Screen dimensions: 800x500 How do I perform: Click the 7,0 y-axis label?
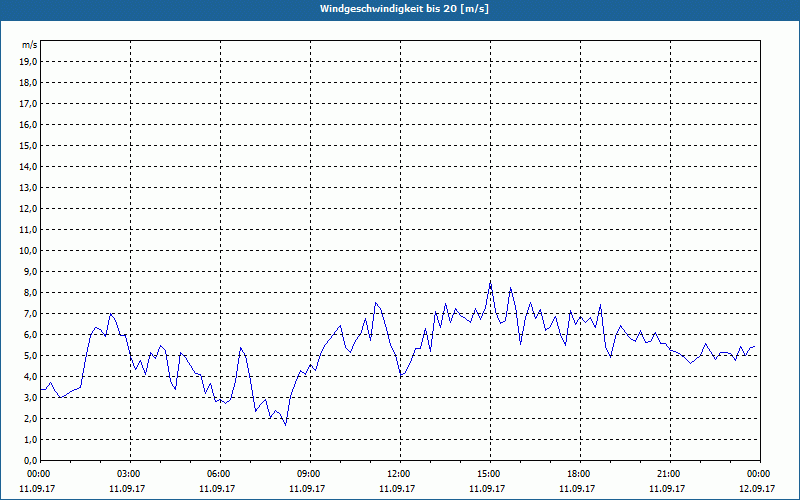30,314
